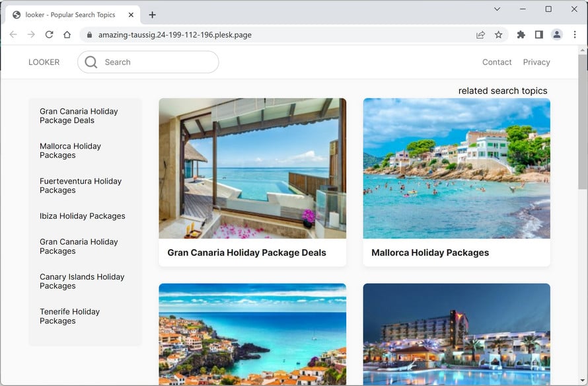Click the related search topics label
The height and width of the screenshot is (386, 588).
(503, 91)
